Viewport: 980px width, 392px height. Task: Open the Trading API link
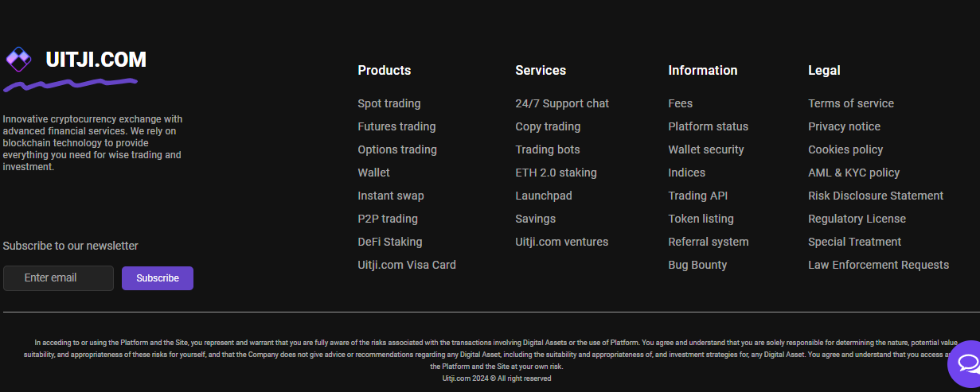(698, 196)
